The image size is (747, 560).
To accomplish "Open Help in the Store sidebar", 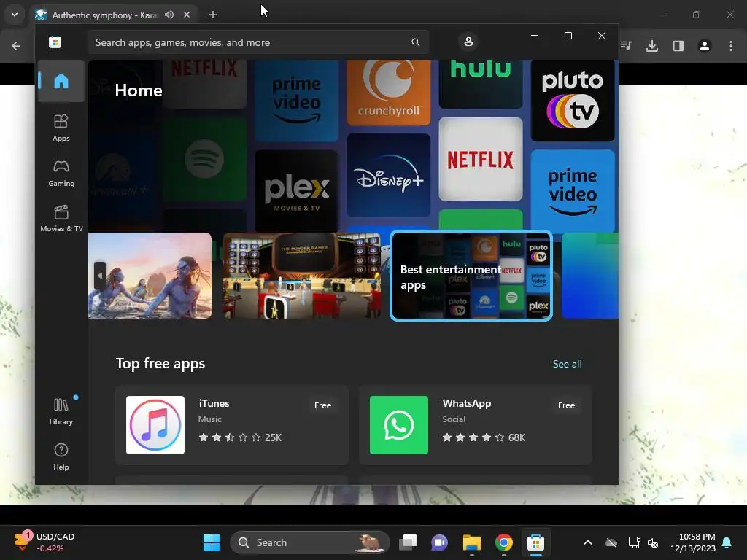I will (x=61, y=456).
